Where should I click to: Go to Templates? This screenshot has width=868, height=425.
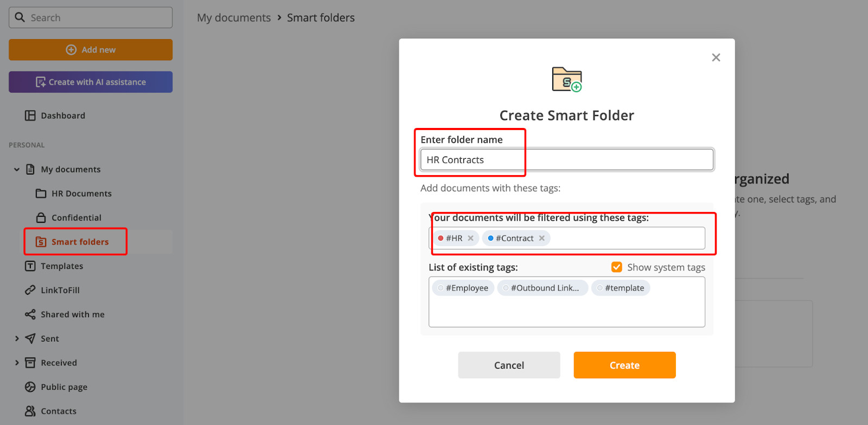[x=62, y=266]
